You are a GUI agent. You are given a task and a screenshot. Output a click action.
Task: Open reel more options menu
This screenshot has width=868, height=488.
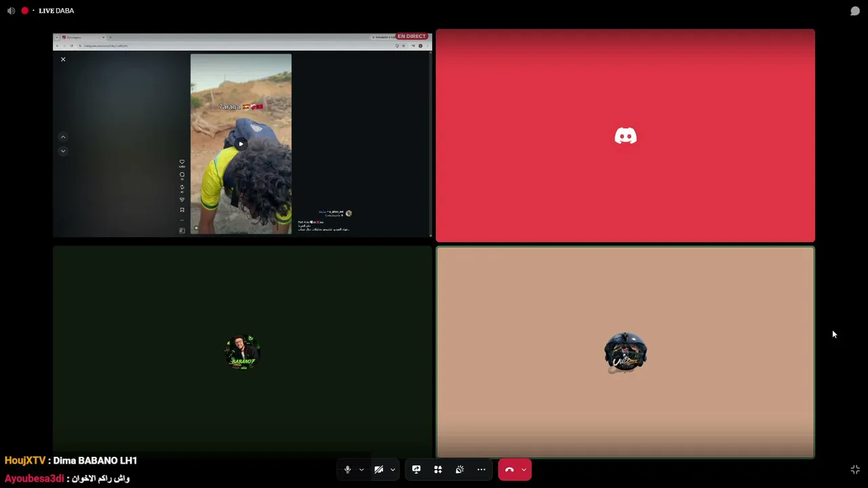tap(182, 220)
